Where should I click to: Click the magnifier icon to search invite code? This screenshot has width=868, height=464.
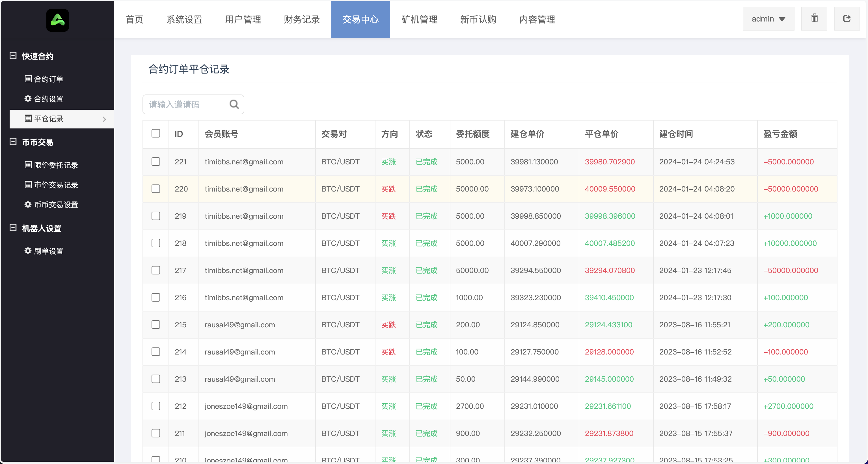point(234,104)
